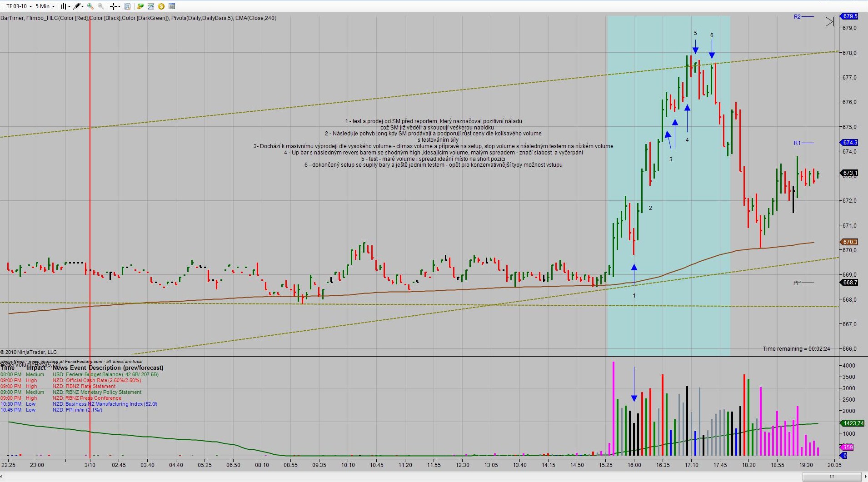Click annotation line starting with '2 - Následuje pohyb long'
This screenshot has width=868, height=482.
click(x=433, y=134)
